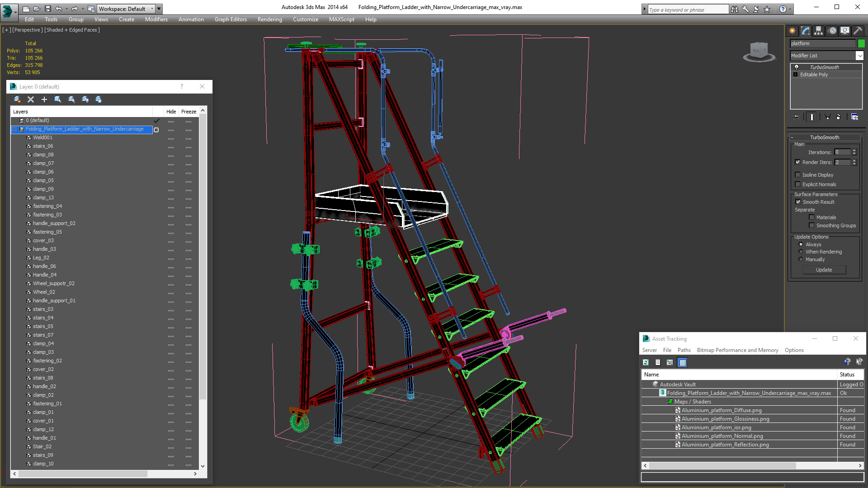868x488 pixels.
Task: Click Remove Modifier trash icon
Action: tap(839, 117)
